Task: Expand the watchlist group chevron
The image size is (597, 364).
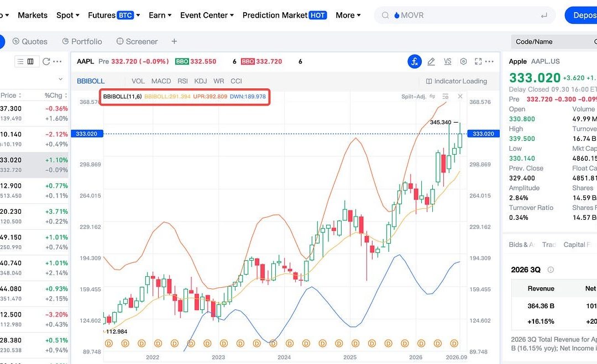Action: point(60,79)
